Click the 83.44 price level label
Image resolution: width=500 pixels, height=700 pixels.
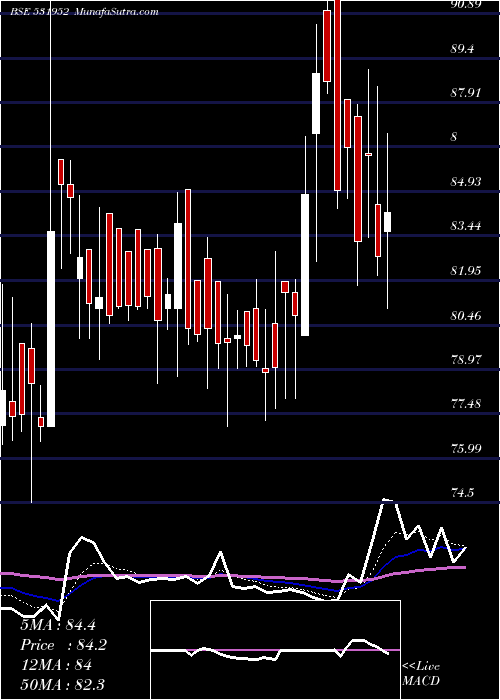pos(466,226)
